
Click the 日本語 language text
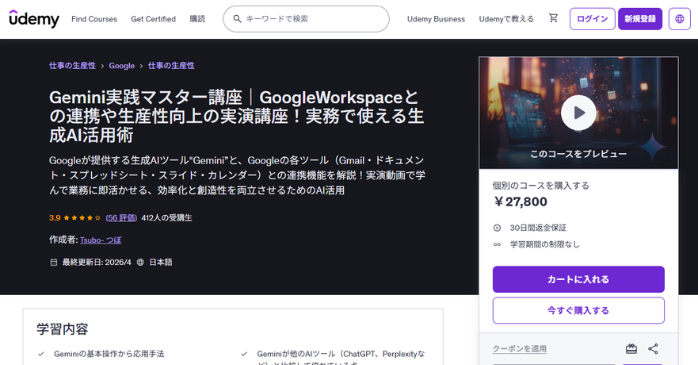point(160,262)
